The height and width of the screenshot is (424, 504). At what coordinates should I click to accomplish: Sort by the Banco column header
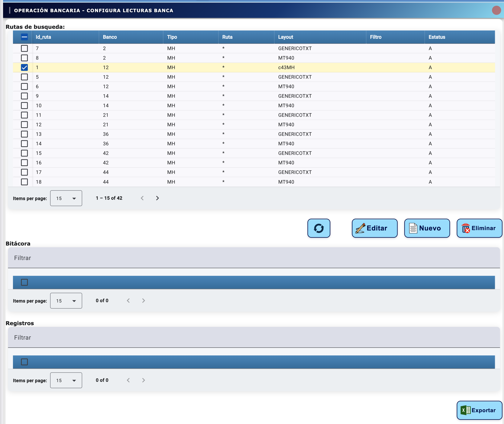[110, 37]
